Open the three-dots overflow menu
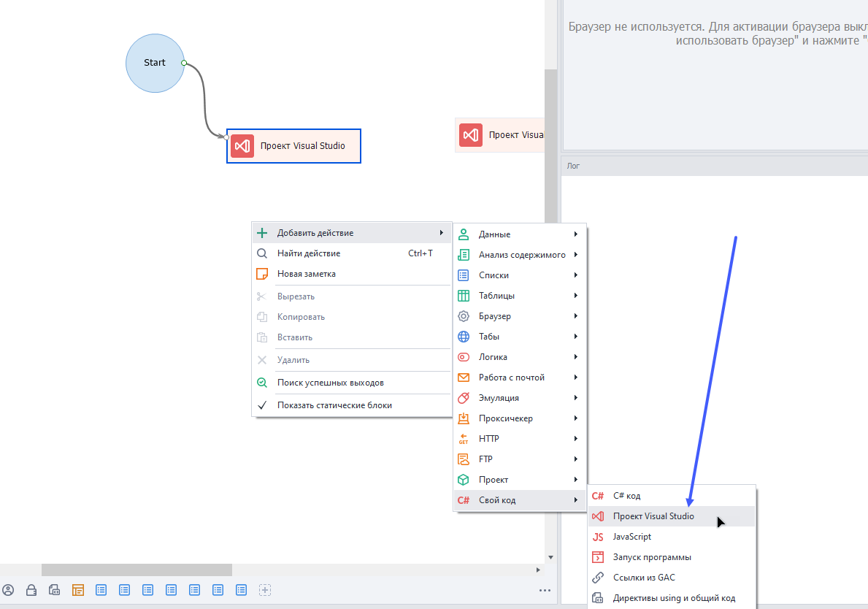 pos(545,591)
